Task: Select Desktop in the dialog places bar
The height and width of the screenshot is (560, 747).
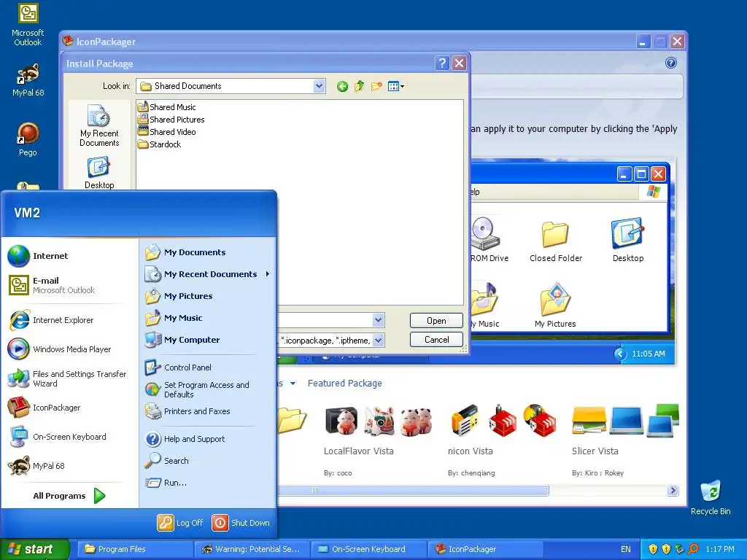Action: pyautogui.click(x=99, y=174)
